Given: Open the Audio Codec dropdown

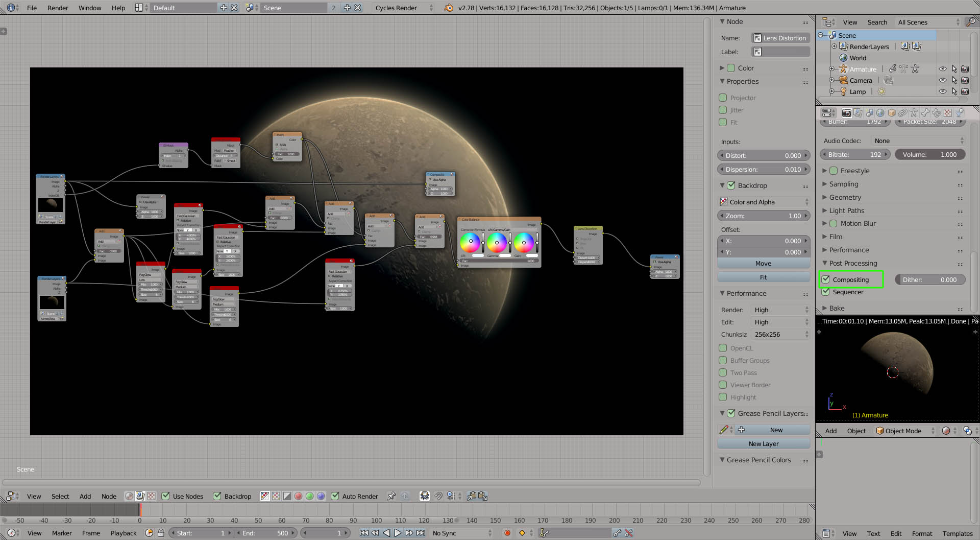Looking at the screenshot, I should (919, 141).
